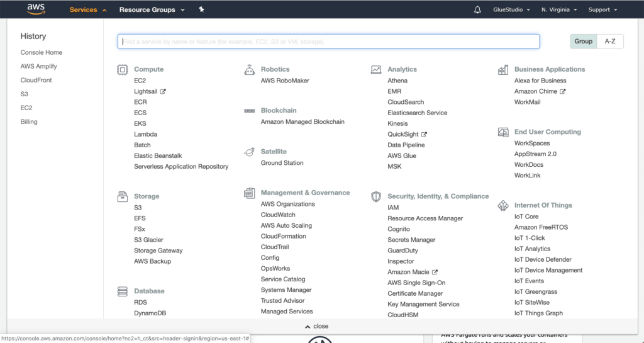Open CloudFormation service

pos(284,236)
